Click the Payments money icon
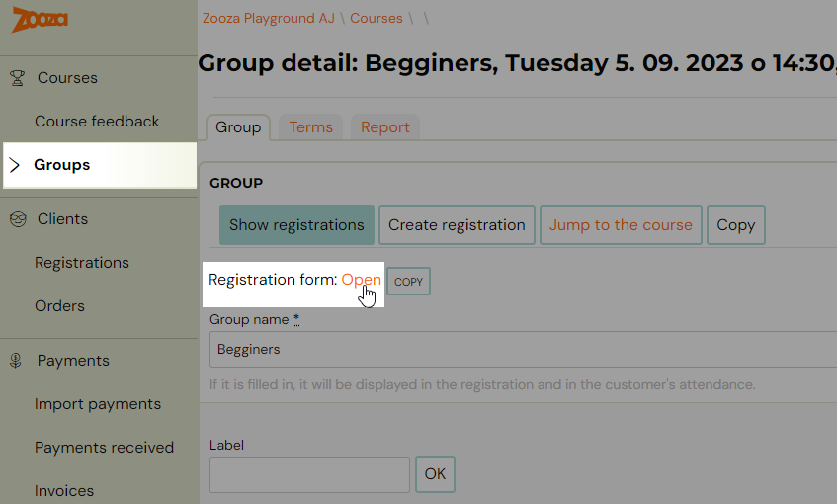Screen dimensions: 837x504 (16, 361)
